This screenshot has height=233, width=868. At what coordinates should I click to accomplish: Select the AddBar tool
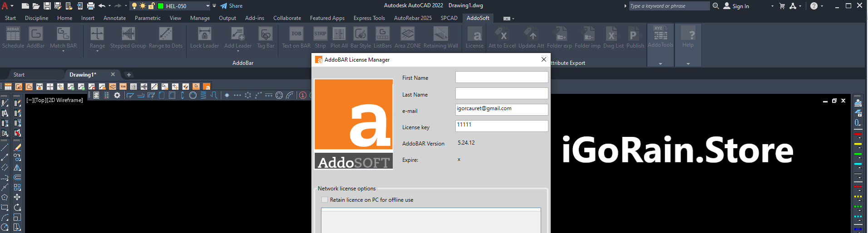pyautogui.click(x=35, y=34)
